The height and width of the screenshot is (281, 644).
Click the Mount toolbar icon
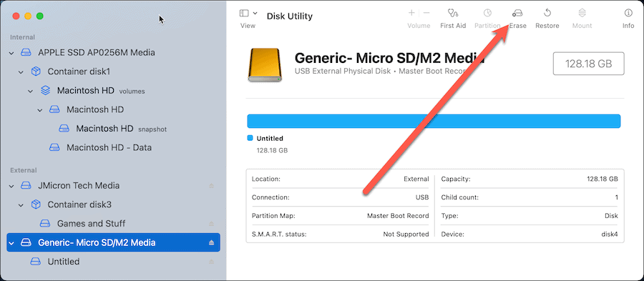(x=582, y=13)
